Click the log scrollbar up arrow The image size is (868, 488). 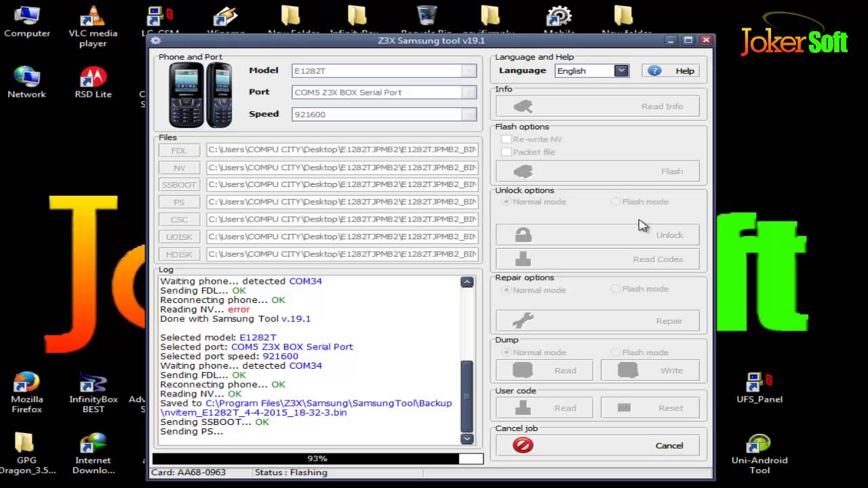coord(467,282)
